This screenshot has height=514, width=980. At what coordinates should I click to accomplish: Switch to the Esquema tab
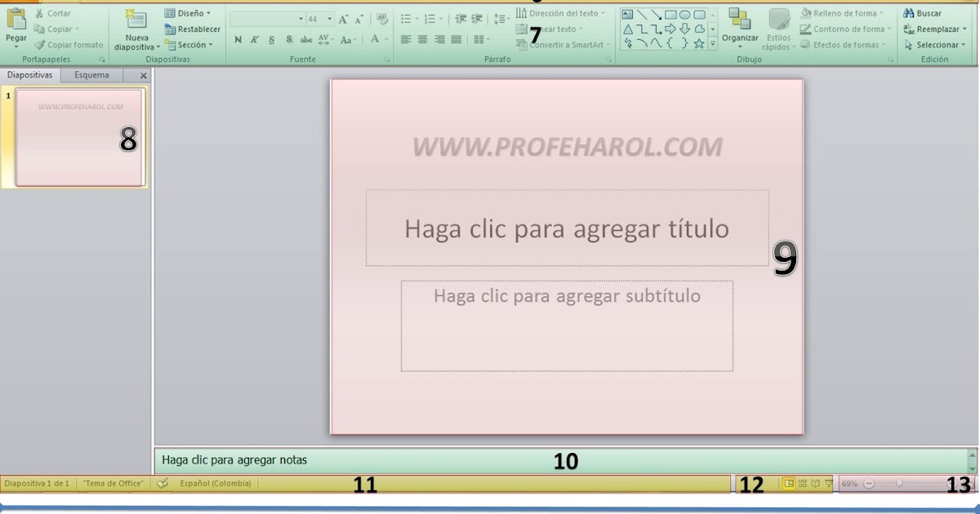click(91, 75)
